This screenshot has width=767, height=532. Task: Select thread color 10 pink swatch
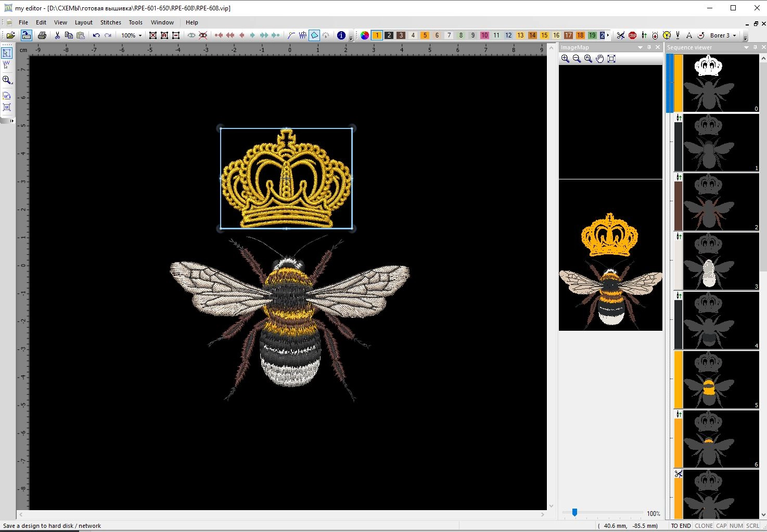[484, 35]
